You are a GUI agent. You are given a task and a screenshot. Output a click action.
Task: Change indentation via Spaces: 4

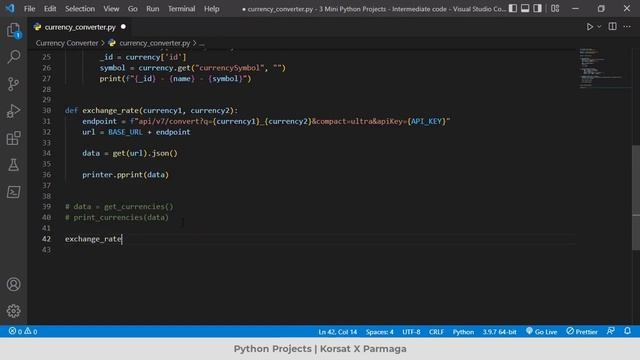click(380, 332)
